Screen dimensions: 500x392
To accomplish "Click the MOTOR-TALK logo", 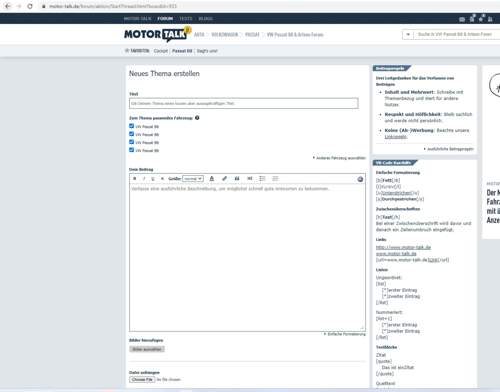I will click(157, 34).
